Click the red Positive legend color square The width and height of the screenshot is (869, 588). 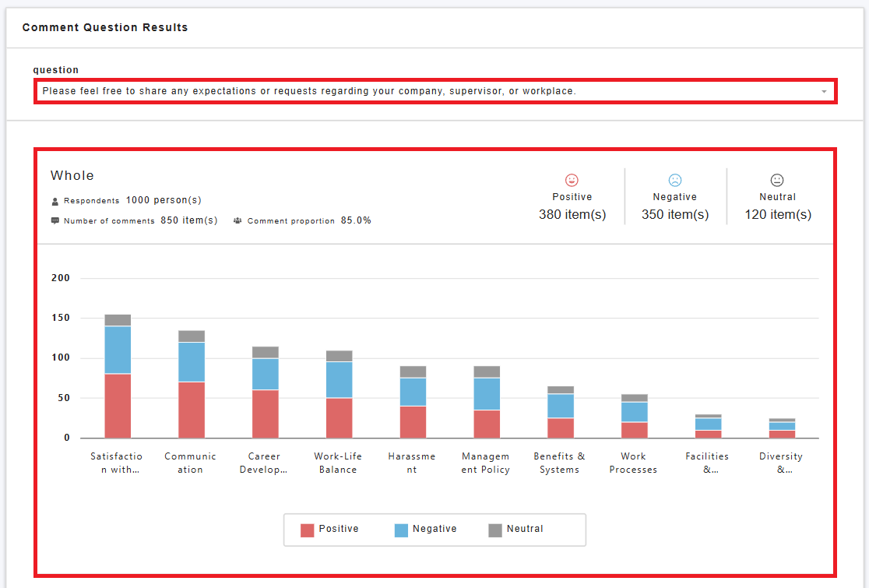point(307,530)
